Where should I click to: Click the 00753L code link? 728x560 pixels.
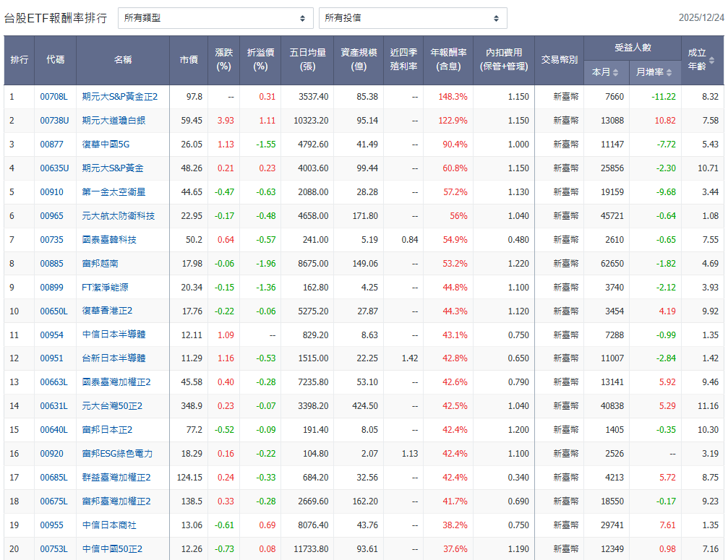53,549
